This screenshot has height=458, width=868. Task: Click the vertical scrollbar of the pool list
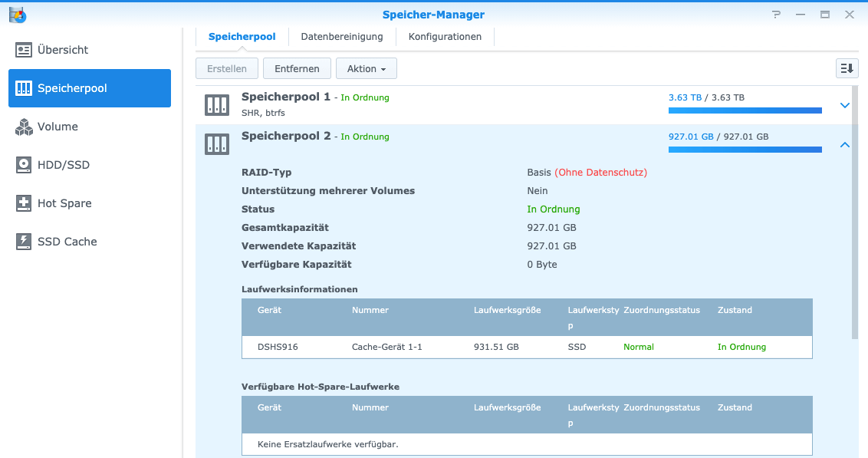[x=855, y=212]
